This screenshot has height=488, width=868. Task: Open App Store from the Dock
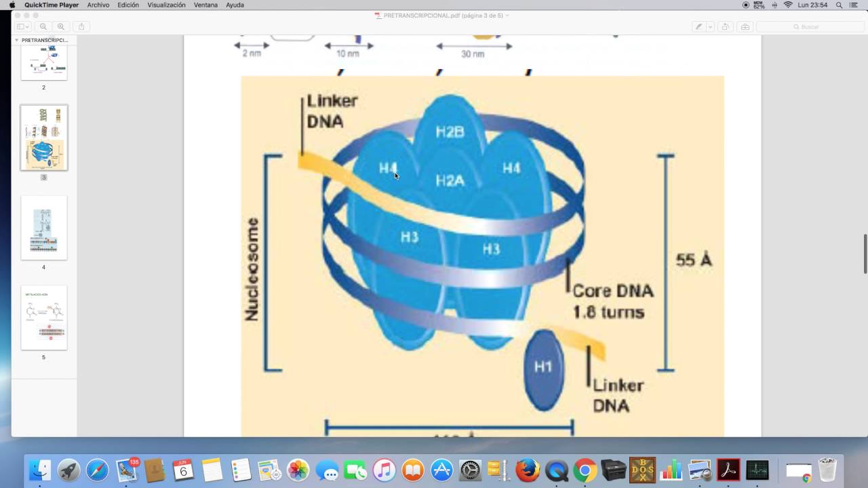coord(441,470)
